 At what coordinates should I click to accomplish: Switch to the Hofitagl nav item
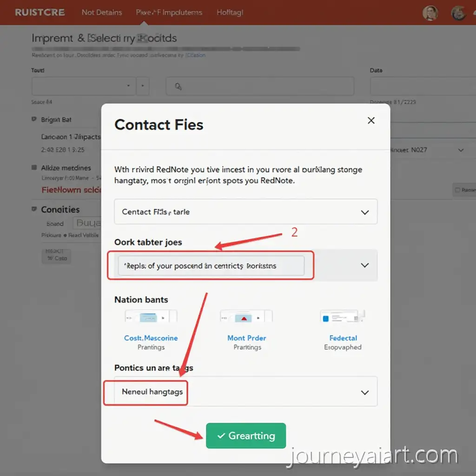point(230,13)
